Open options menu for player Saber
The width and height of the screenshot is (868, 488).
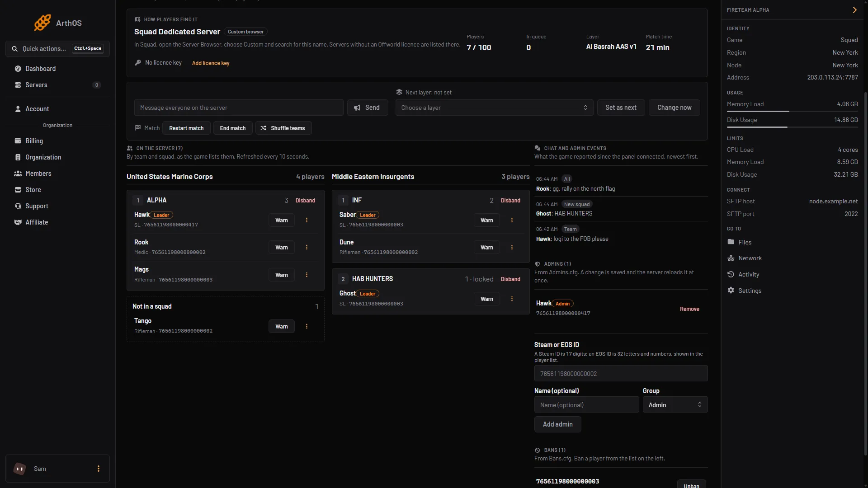click(x=512, y=220)
